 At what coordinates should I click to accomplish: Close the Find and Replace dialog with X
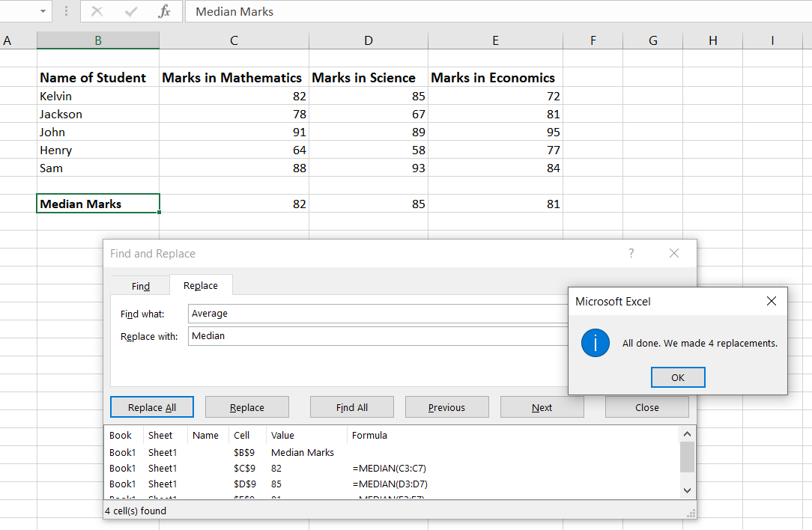[674, 254]
